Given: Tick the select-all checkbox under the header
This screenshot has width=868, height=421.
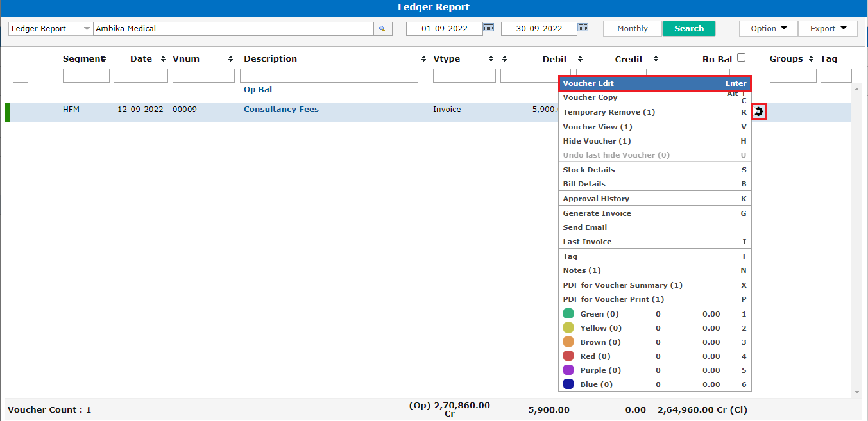Looking at the screenshot, I should coord(21,76).
